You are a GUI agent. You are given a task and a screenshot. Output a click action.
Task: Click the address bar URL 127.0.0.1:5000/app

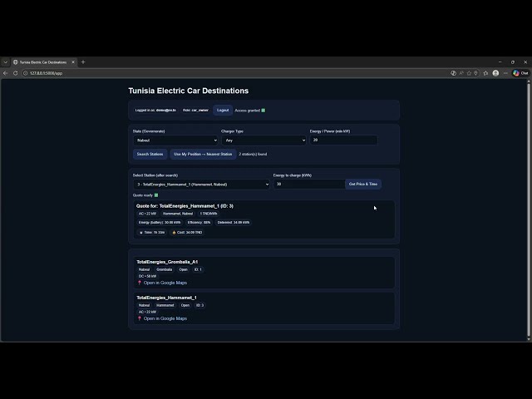46,73
